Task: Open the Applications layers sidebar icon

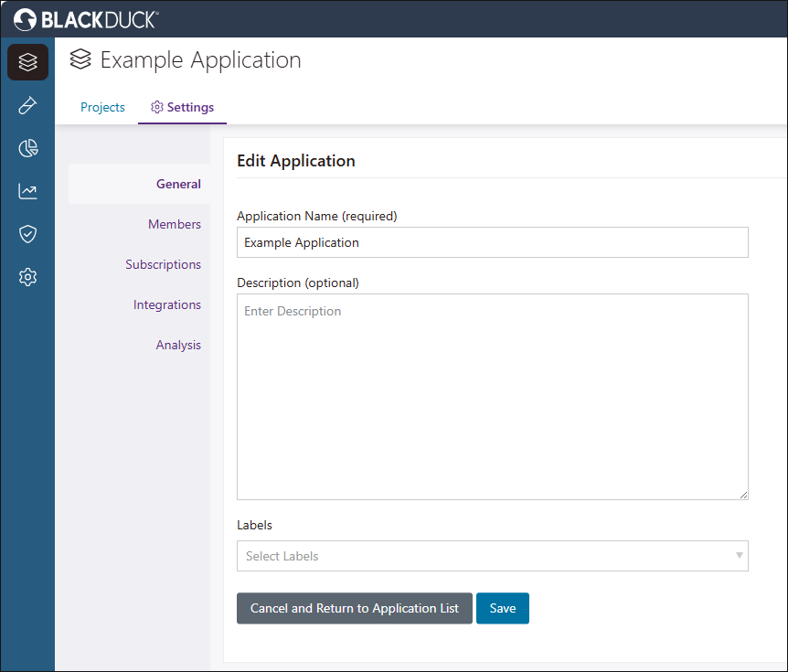Action: click(x=27, y=62)
